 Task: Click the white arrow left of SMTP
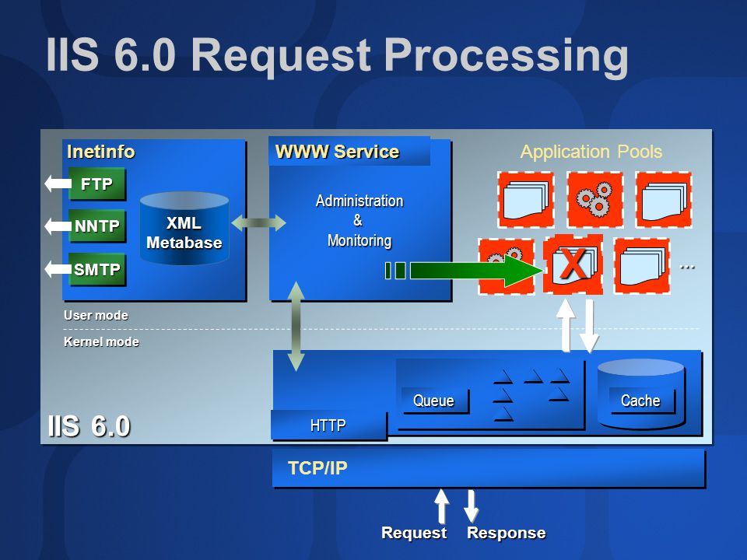pos(58,269)
